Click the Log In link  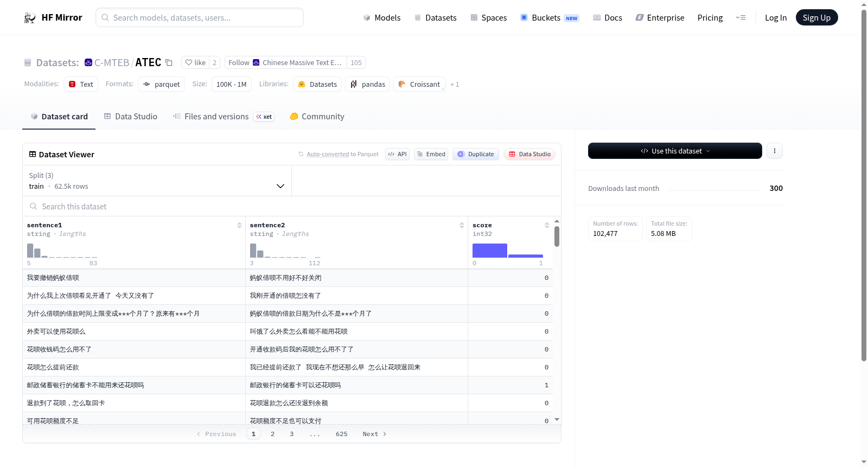point(776,18)
